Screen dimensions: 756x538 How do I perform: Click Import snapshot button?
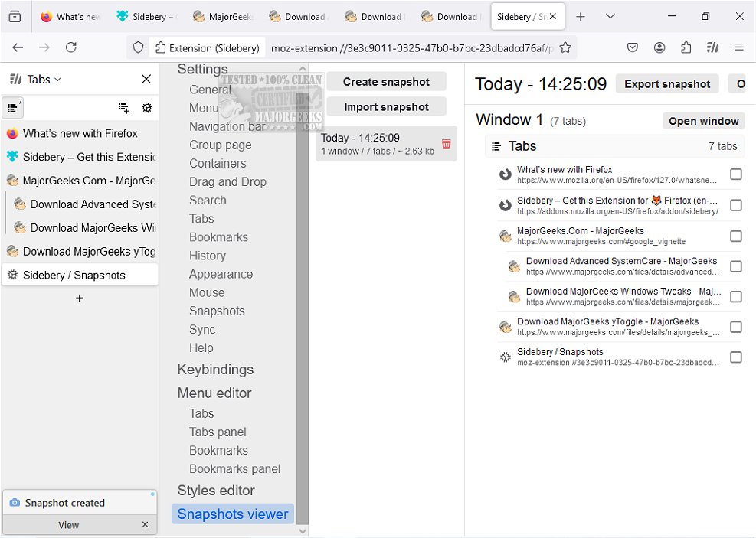(386, 107)
